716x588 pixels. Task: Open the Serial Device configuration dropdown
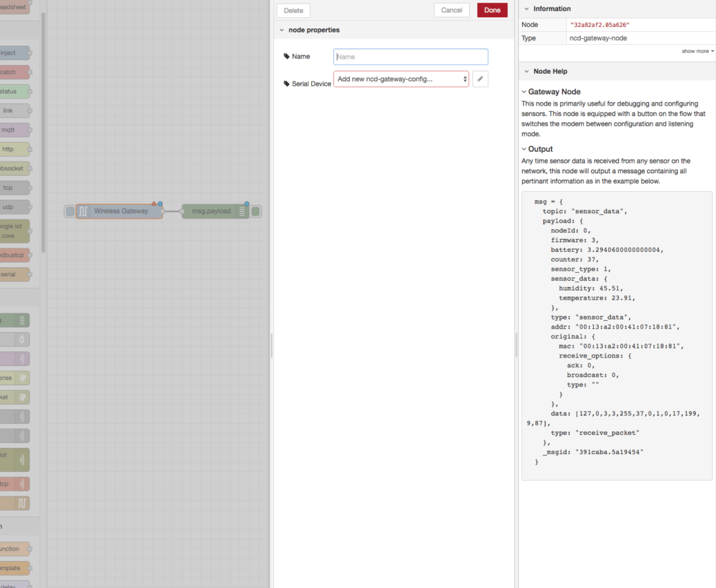[401, 79]
